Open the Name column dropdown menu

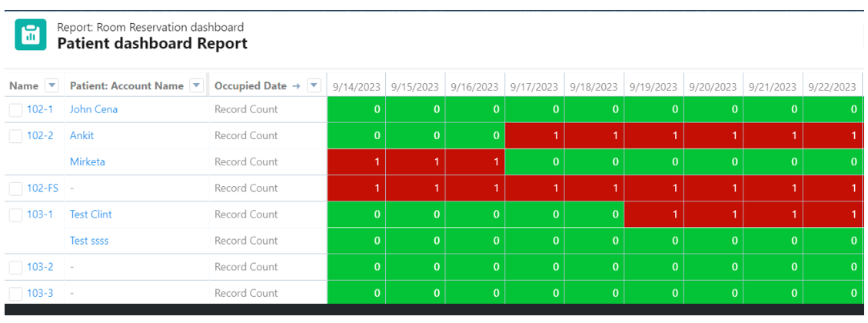point(52,85)
